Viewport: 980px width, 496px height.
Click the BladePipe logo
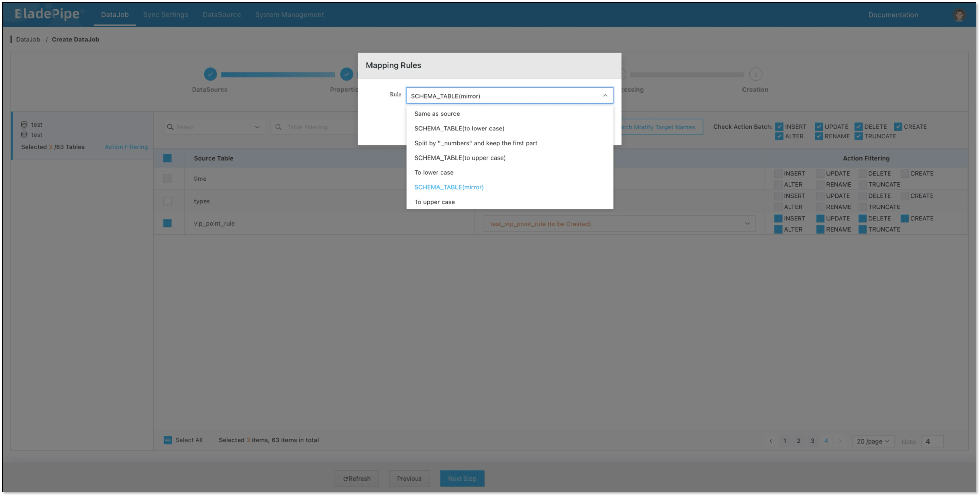tap(47, 14)
